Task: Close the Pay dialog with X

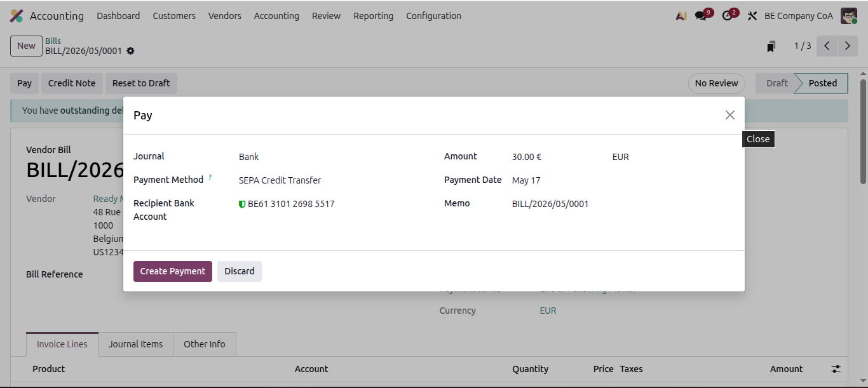Action: click(x=730, y=115)
